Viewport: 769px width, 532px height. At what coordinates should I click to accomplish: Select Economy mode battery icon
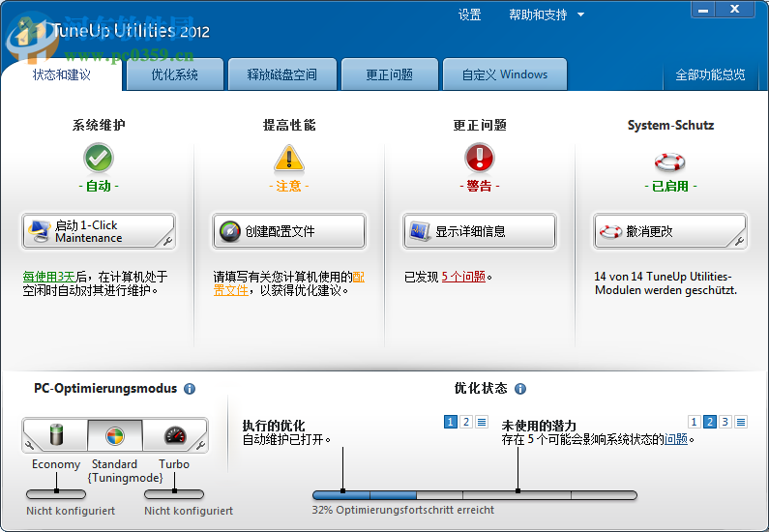[x=57, y=435]
